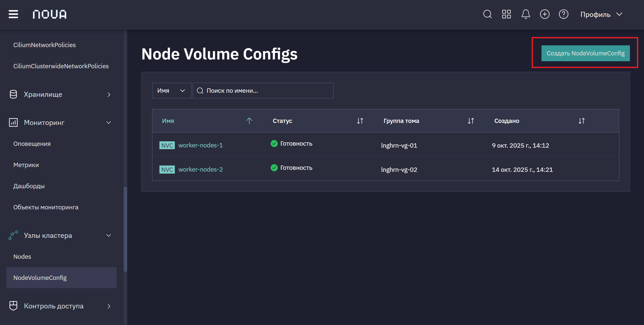Click the Nova logo

[50, 14]
